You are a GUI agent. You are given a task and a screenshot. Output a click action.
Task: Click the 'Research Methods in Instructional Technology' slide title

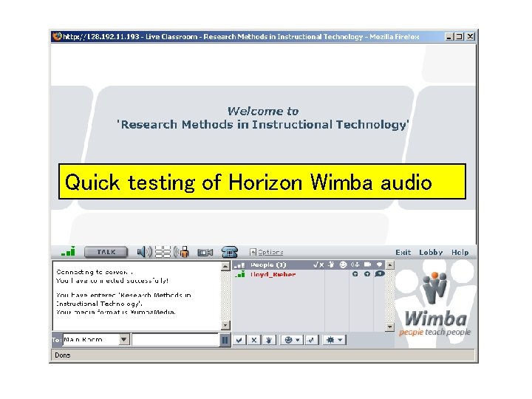[263, 125]
